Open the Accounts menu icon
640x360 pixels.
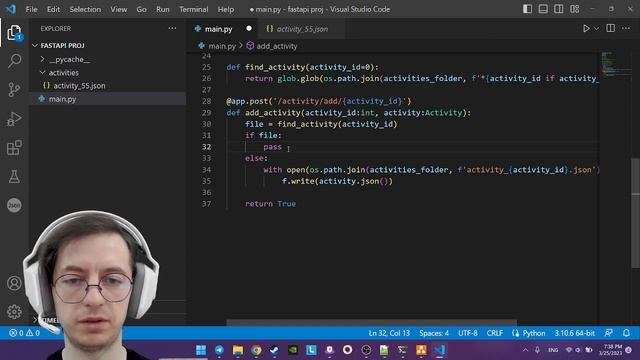click(x=14, y=283)
